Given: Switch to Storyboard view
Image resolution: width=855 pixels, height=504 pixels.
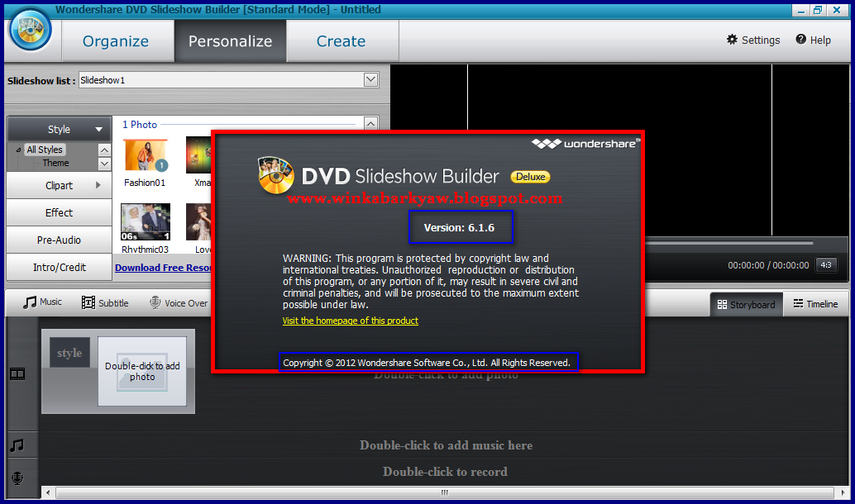Looking at the screenshot, I should 747,305.
